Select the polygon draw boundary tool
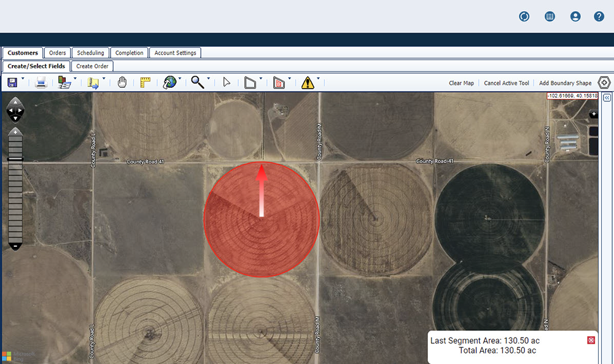This screenshot has width=614, height=364. pos(250,83)
